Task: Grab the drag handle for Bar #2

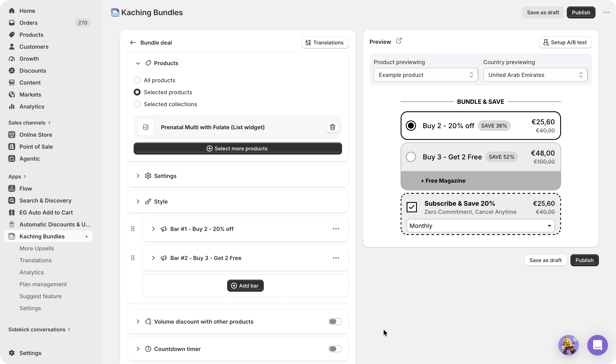Action: (x=133, y=258)
